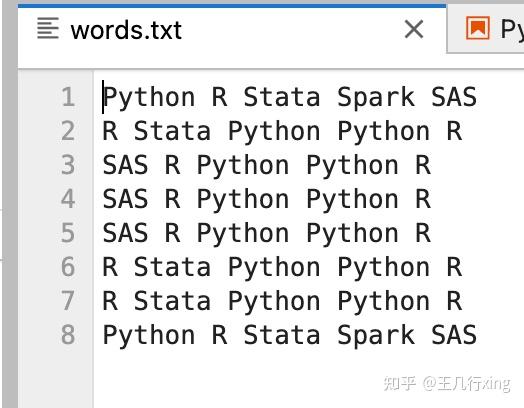Click line number 8 in the gutter
The width and height of the screenshot is (524, 408).
coord(68,335)
